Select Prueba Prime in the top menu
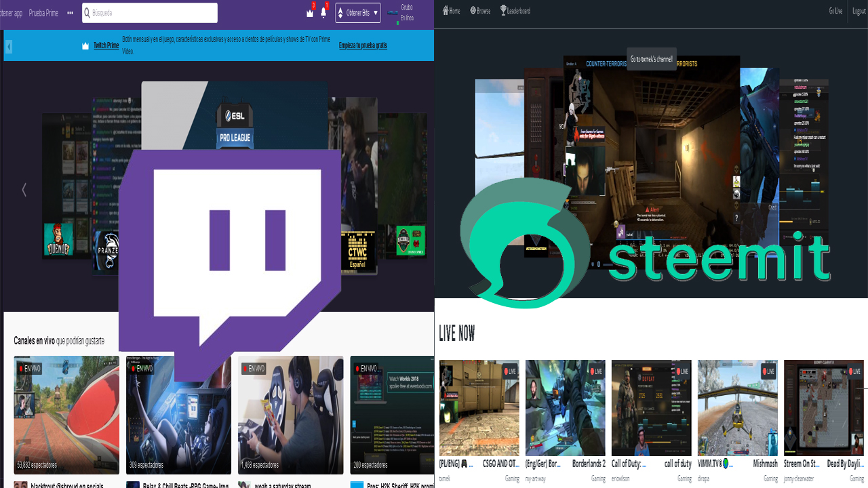The image size is (868, 488). (x=43, y=12)
